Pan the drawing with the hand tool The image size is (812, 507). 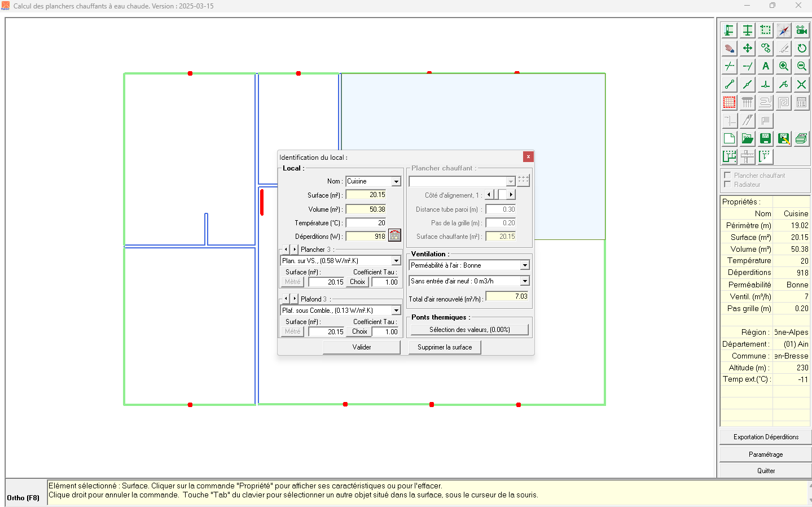(x=729, y=48)
